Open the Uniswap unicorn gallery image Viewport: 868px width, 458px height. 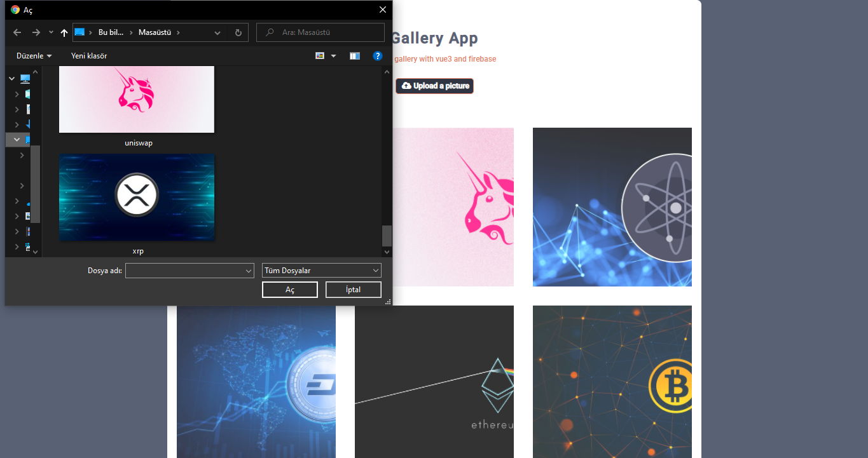click(x=453, y=207)
